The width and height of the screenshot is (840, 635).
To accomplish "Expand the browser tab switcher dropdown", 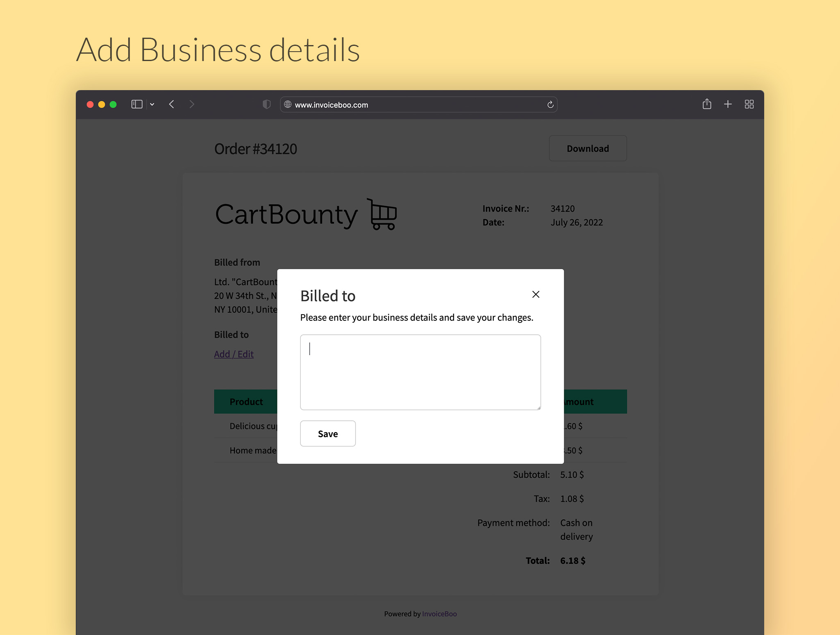I will pyautogui.click(x=152, y=104).
